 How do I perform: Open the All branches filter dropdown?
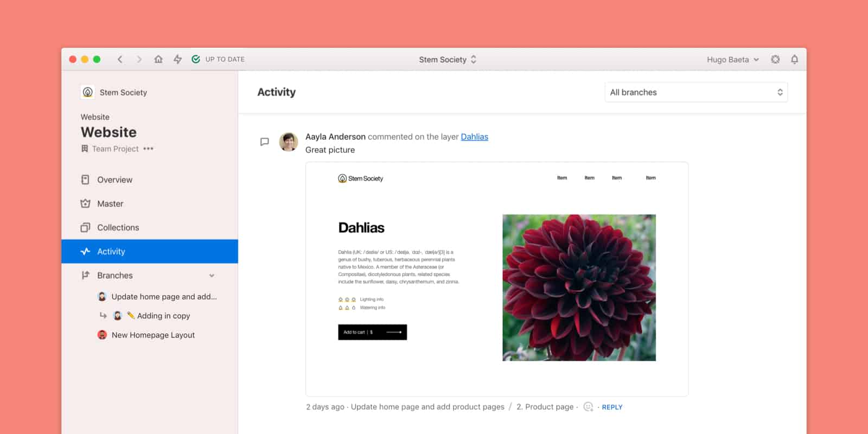tap(696, 92)
